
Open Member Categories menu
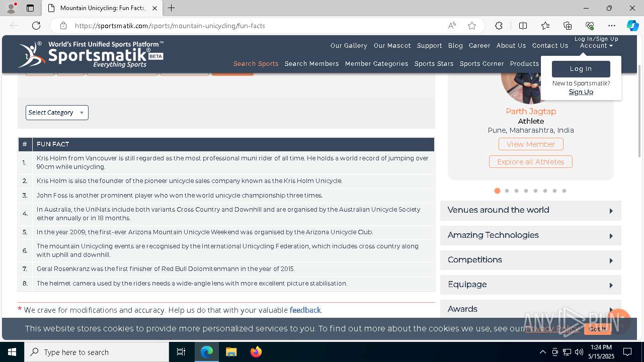[376, 64]
